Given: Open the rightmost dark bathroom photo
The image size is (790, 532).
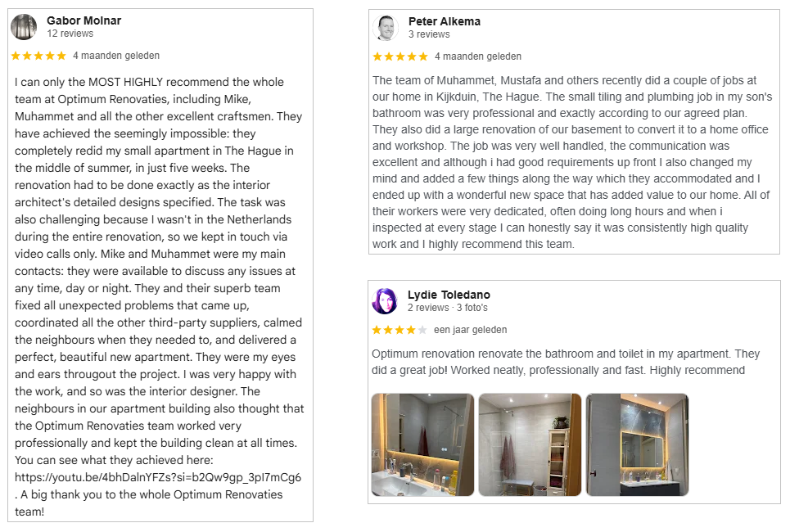Looking at the screenshot, I should tap(637, 444).
